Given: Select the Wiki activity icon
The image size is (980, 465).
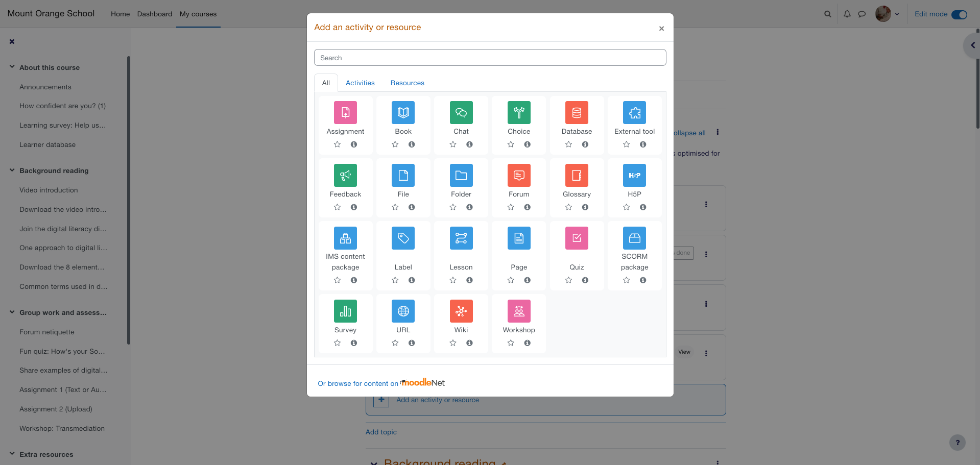Looking at the screenshot, I should coord(461,311).
